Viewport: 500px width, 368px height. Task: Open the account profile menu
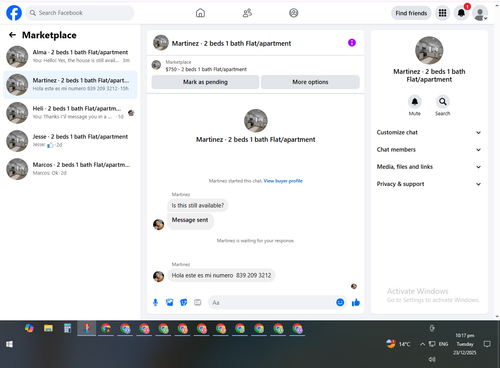[480, 13]
